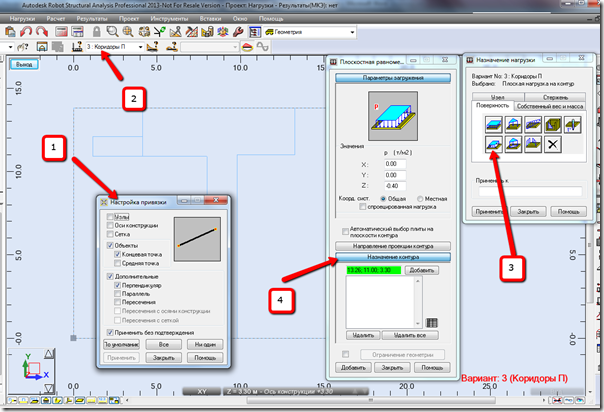This screenshot has height=412, width=604.
Task: Click Применить in load assignment dialog
Action: pyautogui.click(x=489, y=212)
